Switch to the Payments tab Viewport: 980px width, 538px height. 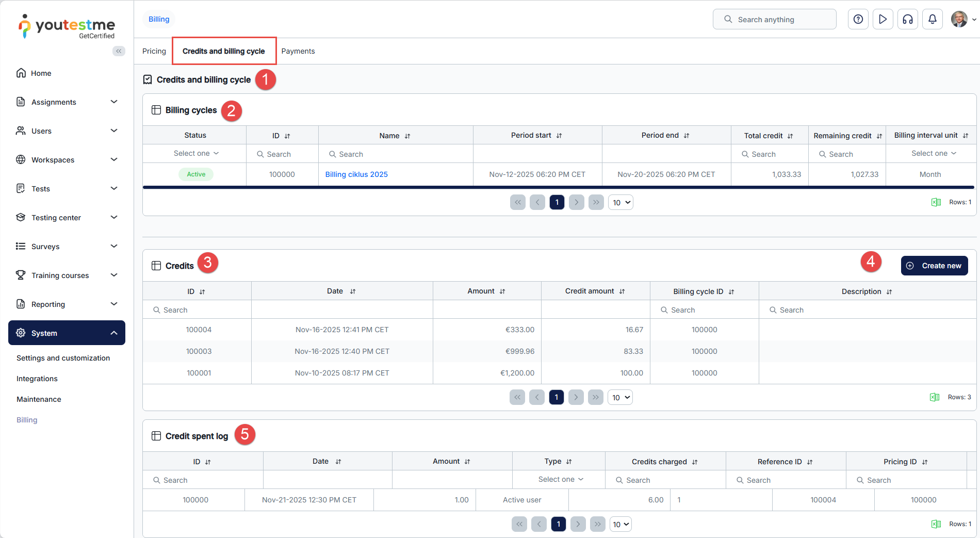pyautogui.click(x=298, y=51)
